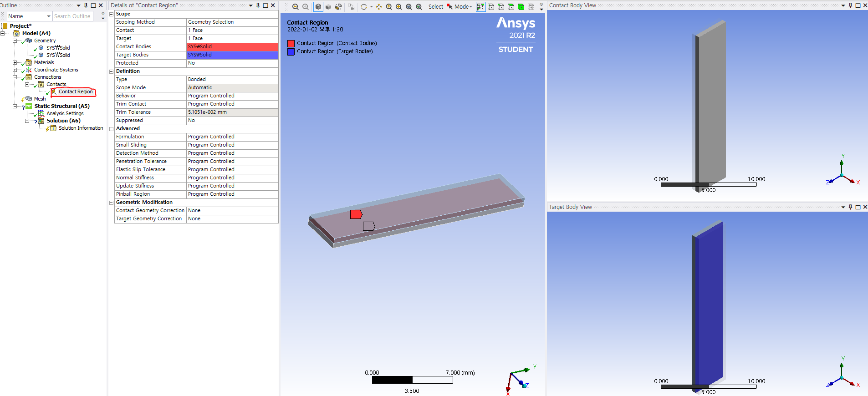Image resolution: width=868 pixels, height=396 pixels.
Task: Go to next view in graphics toolbar
Action: [x=306, y=6]
